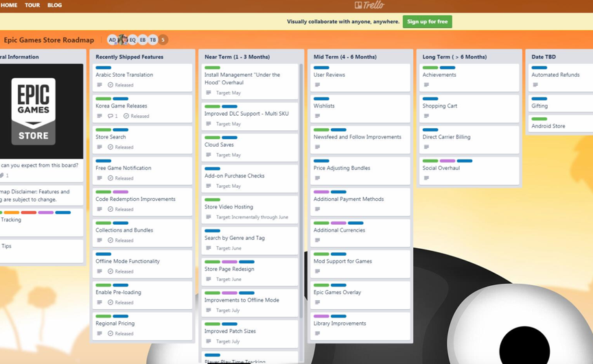The width and height of the screenshot is (593, 364).
Task: Click the purple label on Social Overhaul card
Action: (x=447, y=161)
